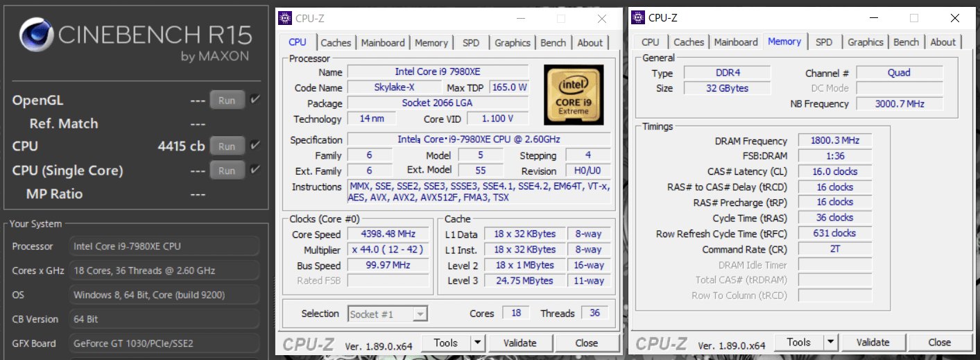Viewport: 980px width, 360px height.
Task: Expand Tools dropdown arrow in left CPU-Z
Action: (x=477, y=343)
